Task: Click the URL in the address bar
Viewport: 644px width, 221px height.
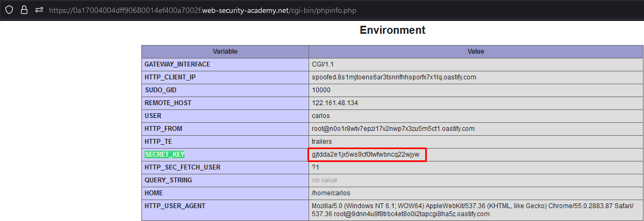Action: click(x=203, y=10)
